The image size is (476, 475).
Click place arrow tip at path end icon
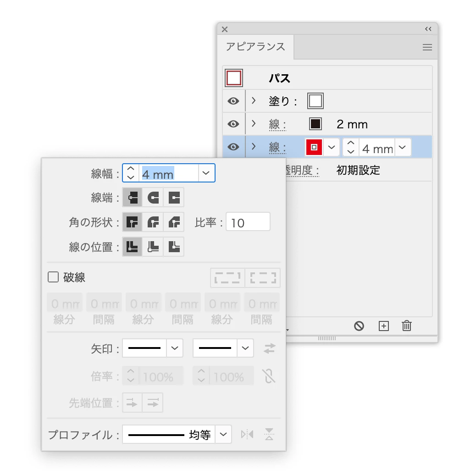pos(153,403)
